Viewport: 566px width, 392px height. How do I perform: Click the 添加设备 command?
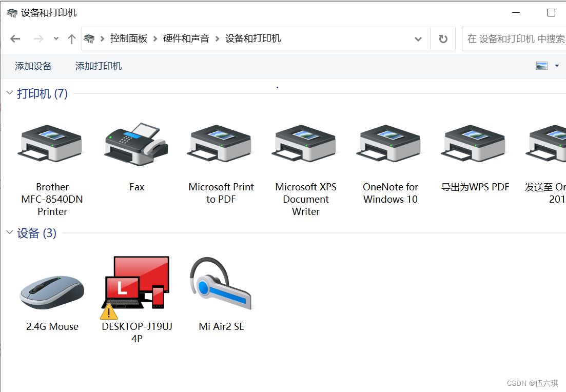pyautogui.click(x=33, y=66)
